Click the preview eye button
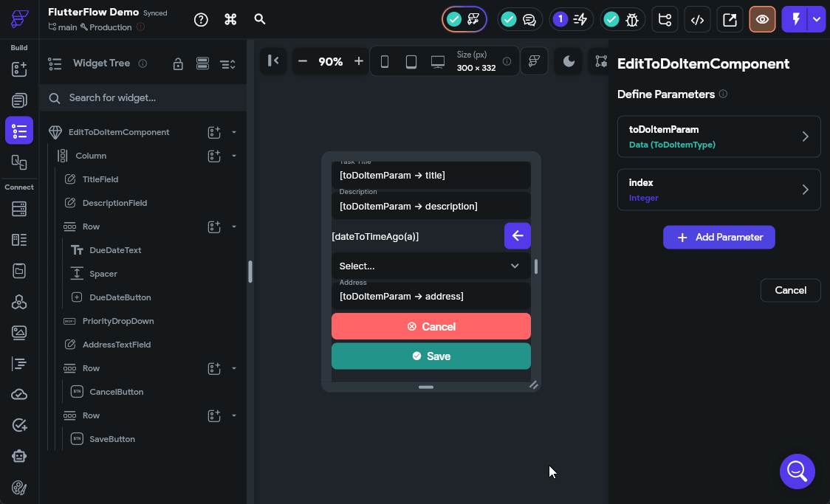830x504 pixels. tap(762, 20)
